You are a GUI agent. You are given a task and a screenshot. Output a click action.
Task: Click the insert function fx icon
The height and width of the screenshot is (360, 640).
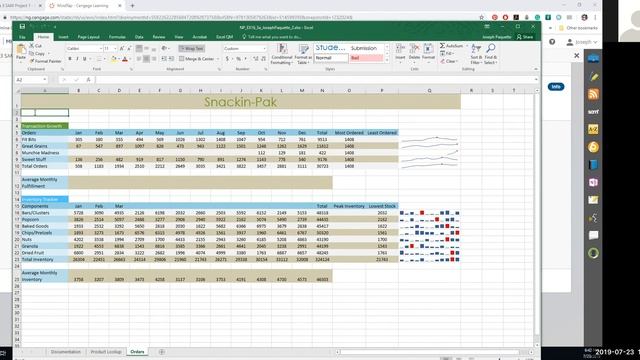point(89,80)
